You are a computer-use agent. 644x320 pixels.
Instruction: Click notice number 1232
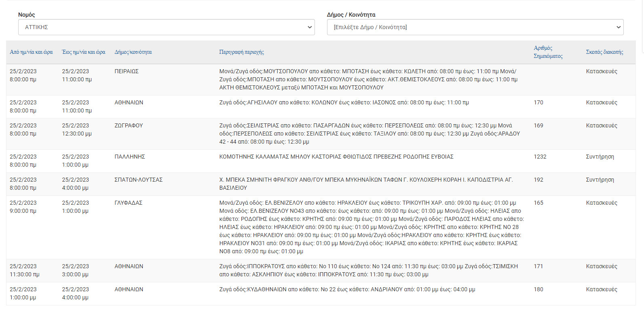click(540, 157)
